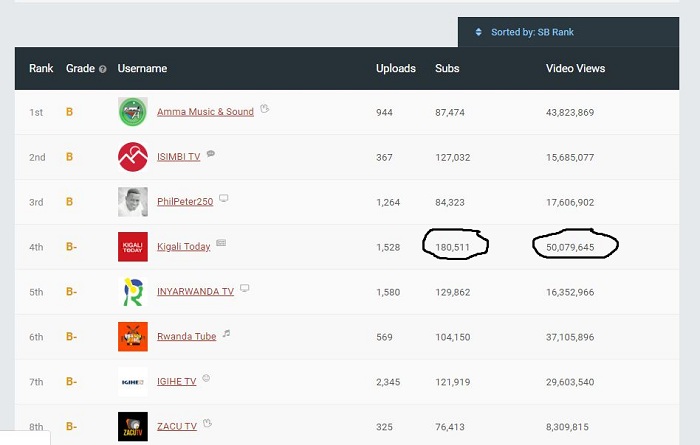Open the INYARWANDA TV channel link

(196, 292)
